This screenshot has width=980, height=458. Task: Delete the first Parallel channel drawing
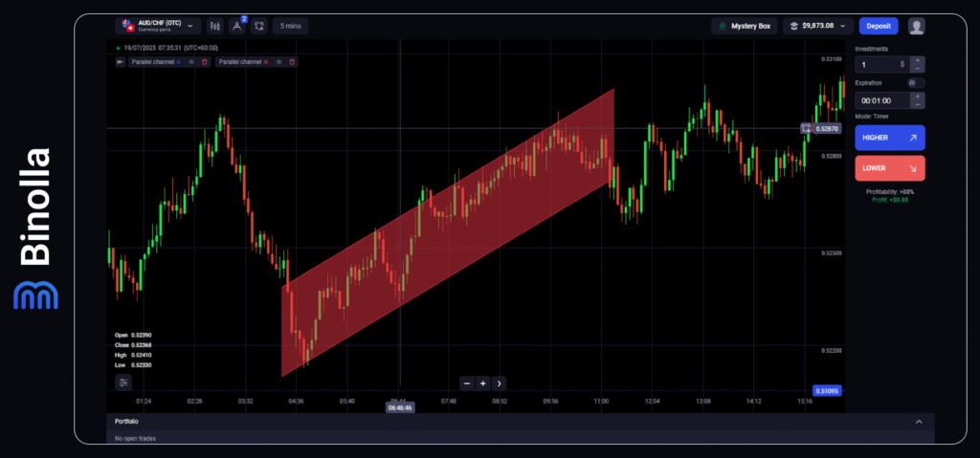coord(204,62)
